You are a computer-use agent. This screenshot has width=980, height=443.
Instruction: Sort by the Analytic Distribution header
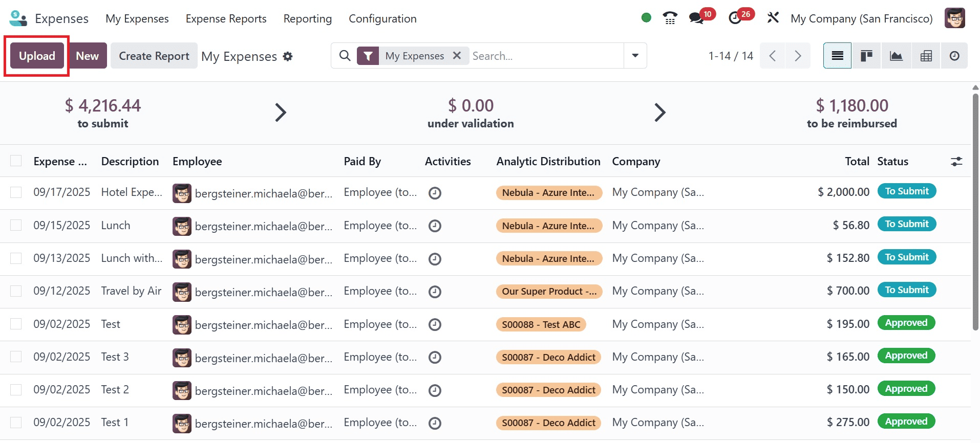pos(548,162)
